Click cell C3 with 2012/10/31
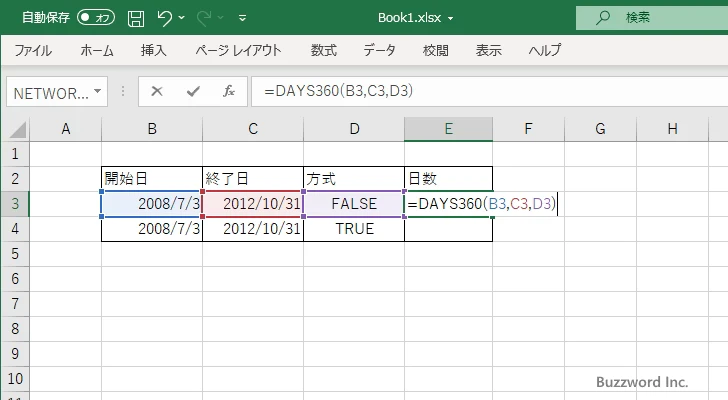Image resolution: width=728 pixels, height=400 pixels. (x=253, y=204)
